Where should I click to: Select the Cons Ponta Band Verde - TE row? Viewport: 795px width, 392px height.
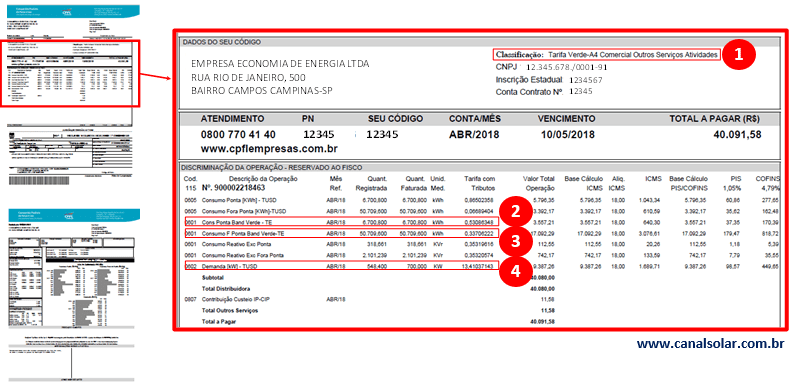pos(342,222)
